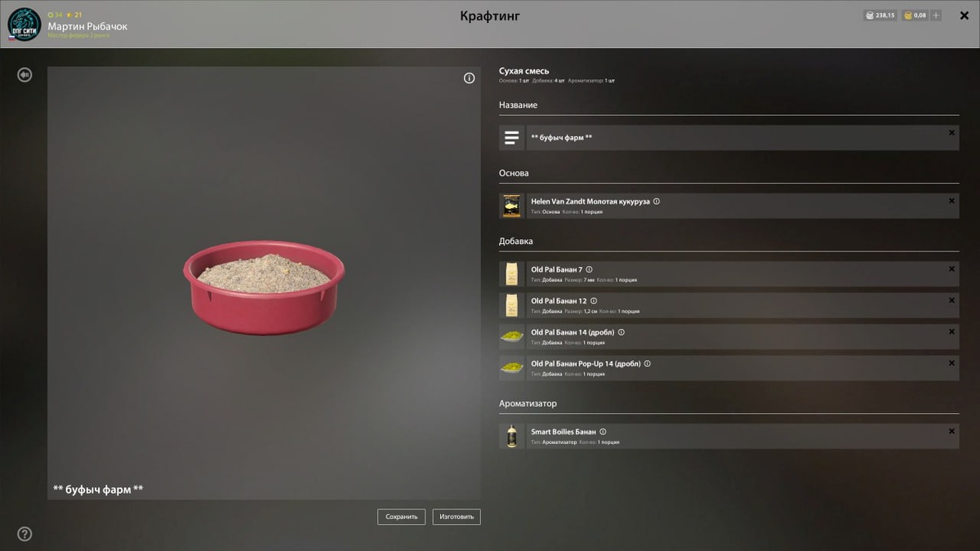Click the Изготовить button
This screenshot has width=980, height=551.
[x=457, y=517]
